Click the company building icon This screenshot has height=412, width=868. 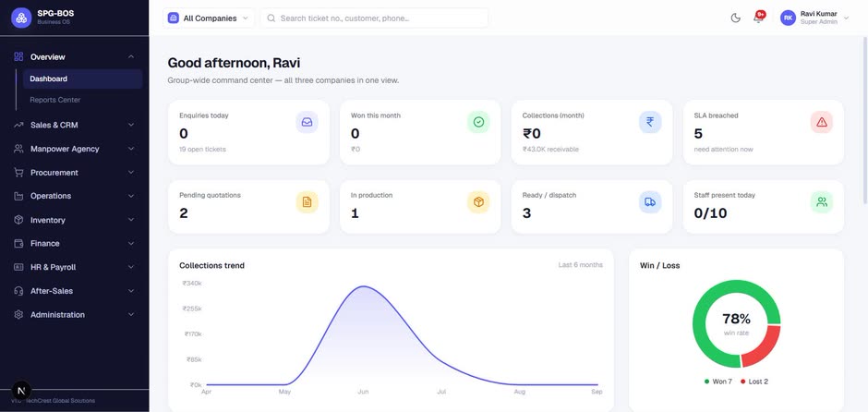coord(174,18)
